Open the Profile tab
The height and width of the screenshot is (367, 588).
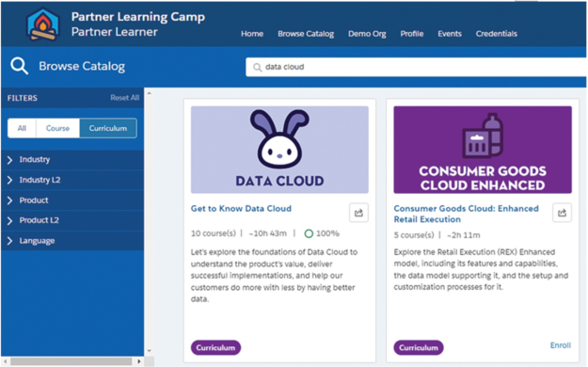point(412,34)
